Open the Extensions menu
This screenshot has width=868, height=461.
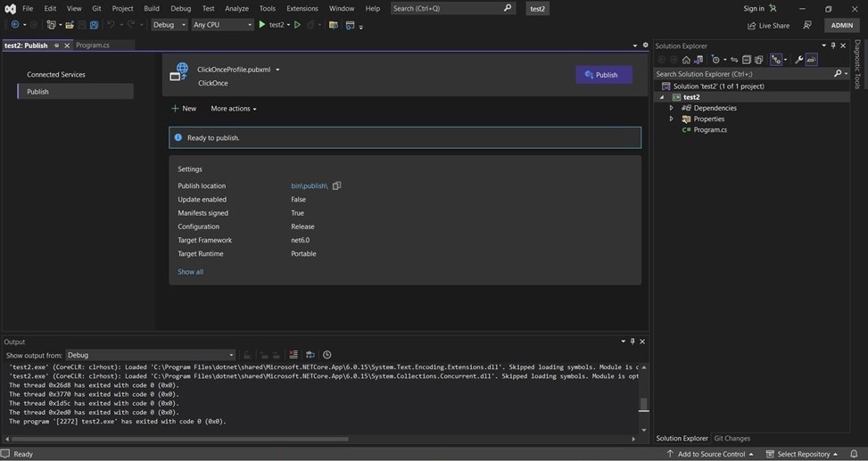(302, 9)
